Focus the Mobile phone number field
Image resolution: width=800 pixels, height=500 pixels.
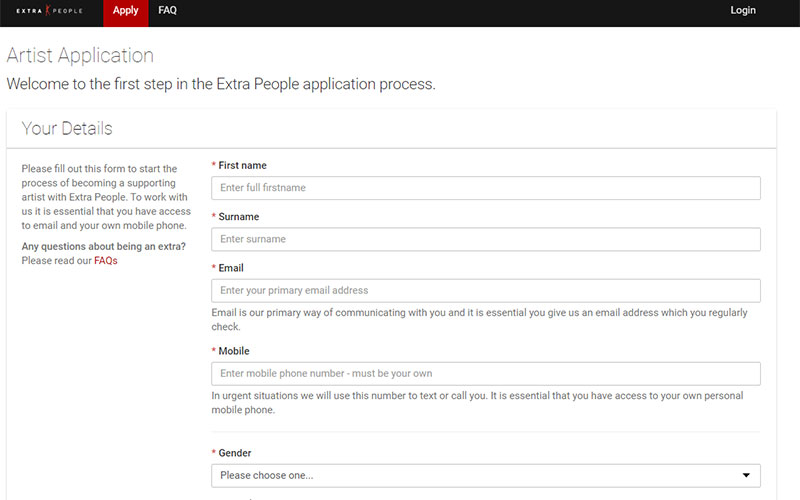[x=486, y=373]
